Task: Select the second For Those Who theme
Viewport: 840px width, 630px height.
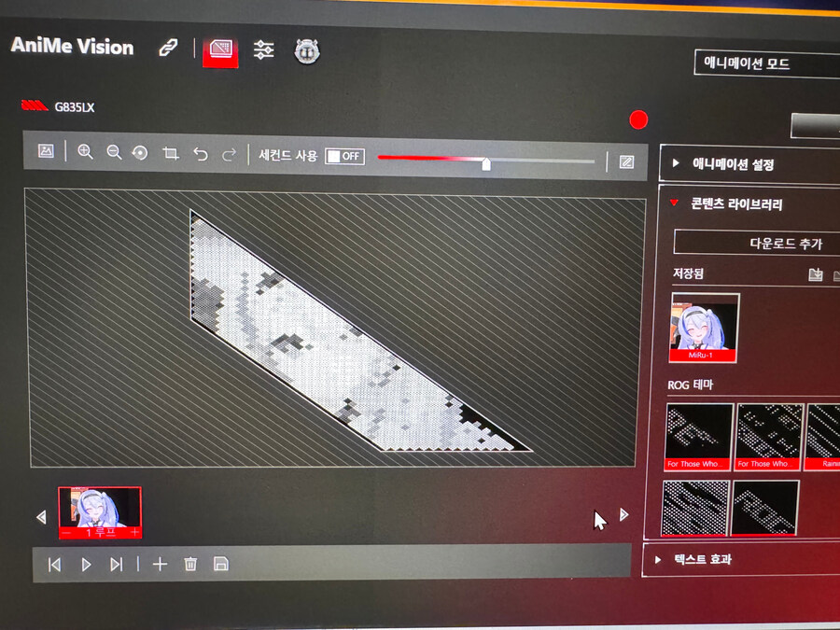Action: pyautogui.click(x=769, y=437)
